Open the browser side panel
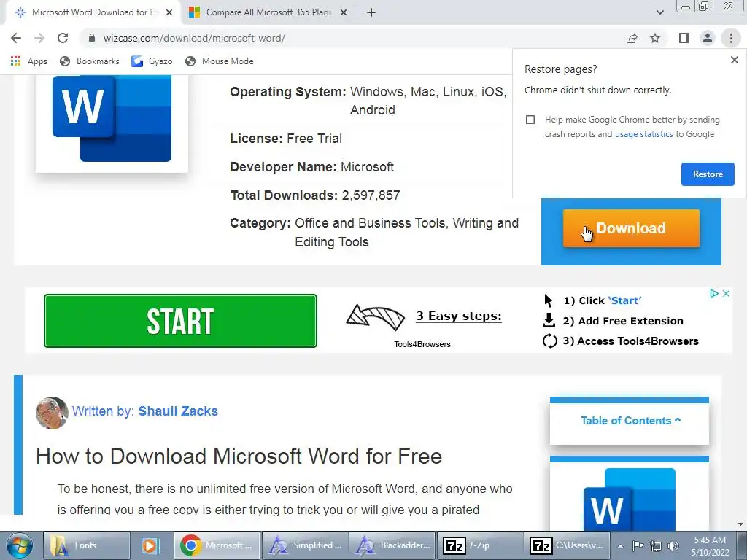 684,38
